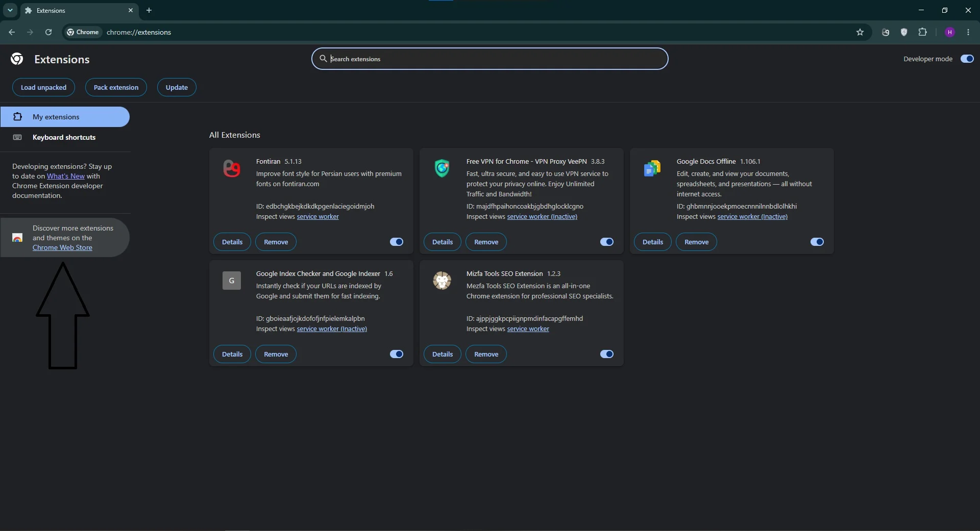
Task: Open the Chrome three-dot menu
Action: pos(968,32)
